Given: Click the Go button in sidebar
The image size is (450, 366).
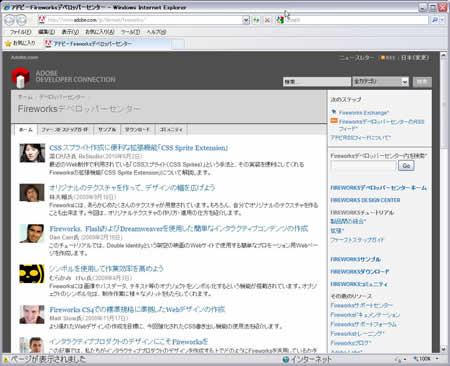Looking at the screenshot, I should pos(406,166).
